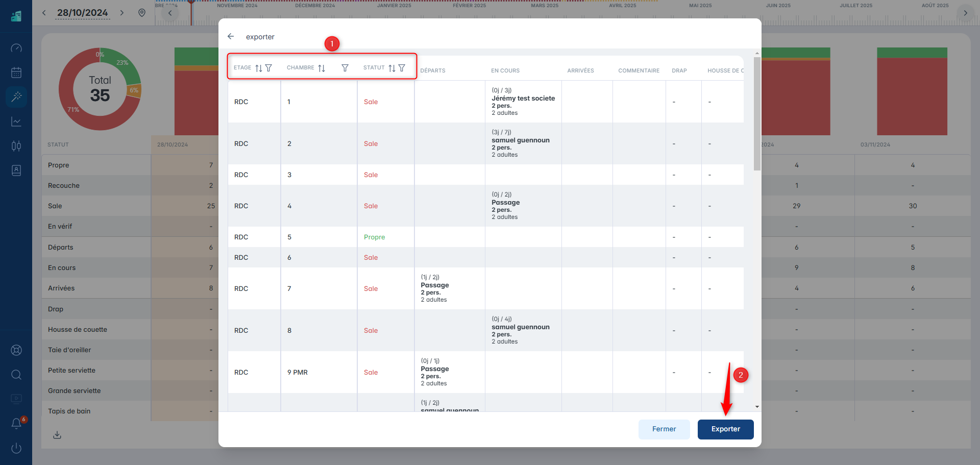
Task: Click the donut chart Total 35
Action: 100,89
